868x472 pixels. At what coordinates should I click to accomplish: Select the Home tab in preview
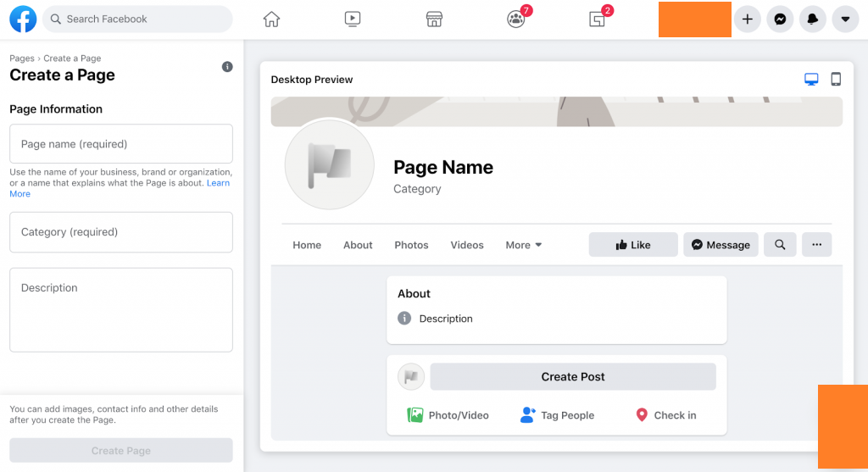tap(307, 245)
